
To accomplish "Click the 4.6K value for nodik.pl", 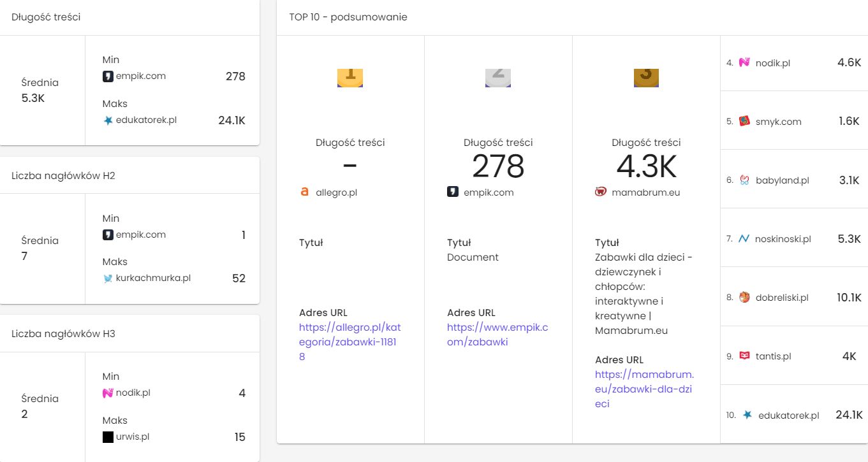I will [x=850, y=62].
